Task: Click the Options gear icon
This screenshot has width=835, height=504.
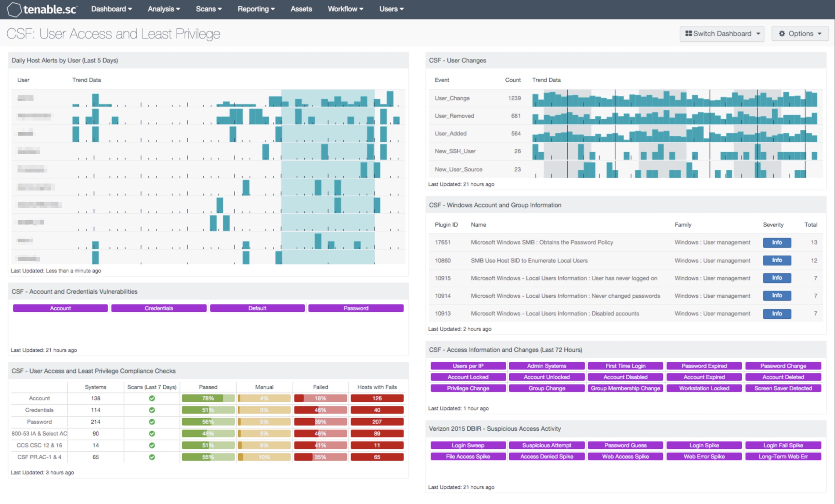Action: click(782, 34)
